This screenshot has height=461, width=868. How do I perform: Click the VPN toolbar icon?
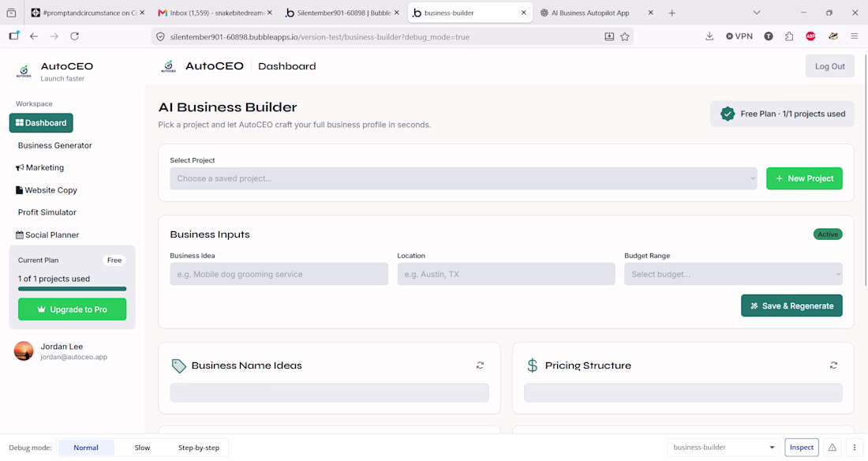[x=739, y=36]
